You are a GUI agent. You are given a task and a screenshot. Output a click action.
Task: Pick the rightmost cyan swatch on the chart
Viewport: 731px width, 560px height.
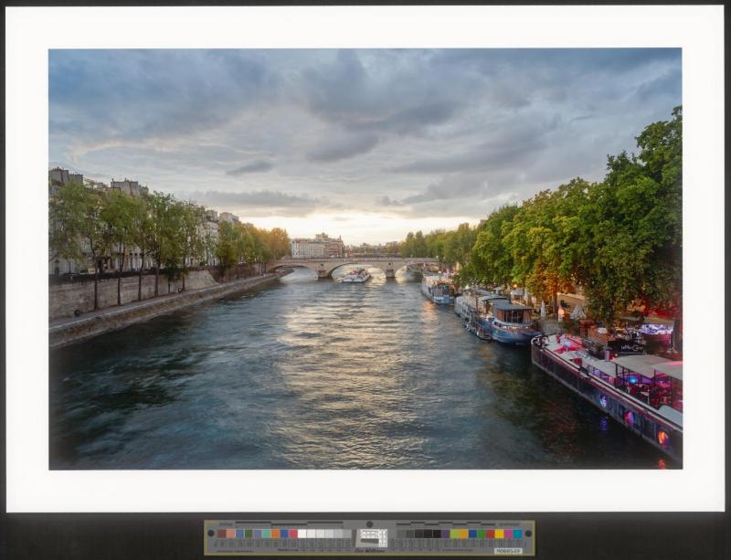pos(518,534)
